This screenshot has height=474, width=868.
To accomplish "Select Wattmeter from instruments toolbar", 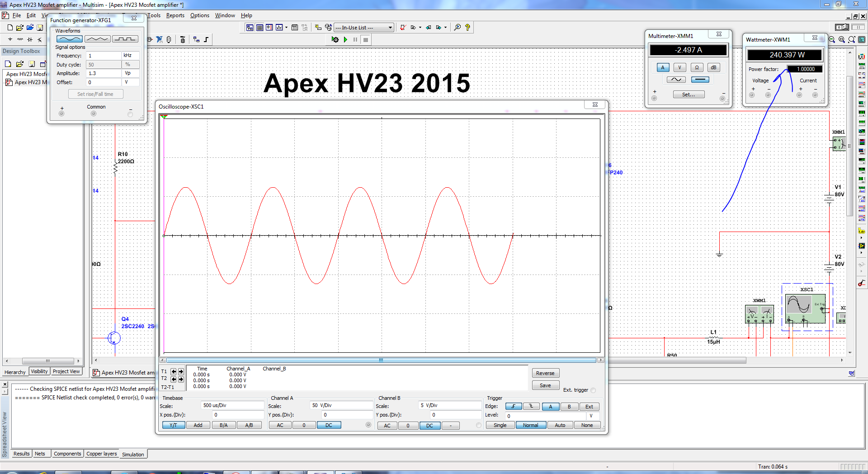I will [x=862, y=76].
